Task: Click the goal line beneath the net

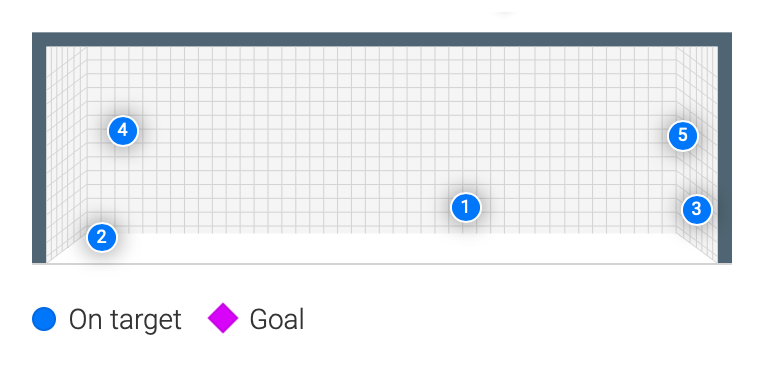Action: click(x=382, y=264)
